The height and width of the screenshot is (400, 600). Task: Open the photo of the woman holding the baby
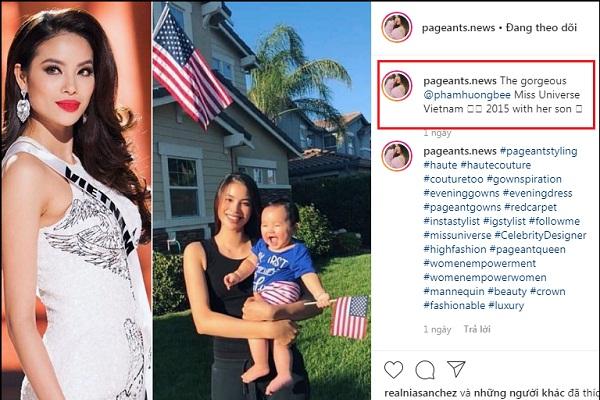click(262, 201)
